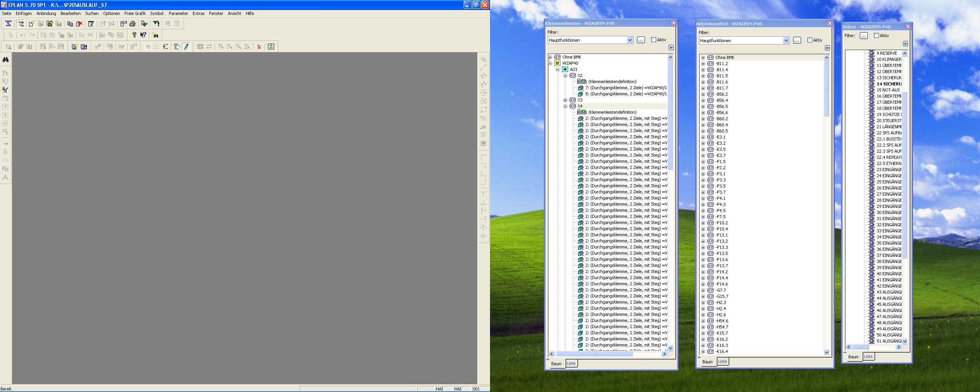Open the Hilfe menu

click(x=250, y=13)
